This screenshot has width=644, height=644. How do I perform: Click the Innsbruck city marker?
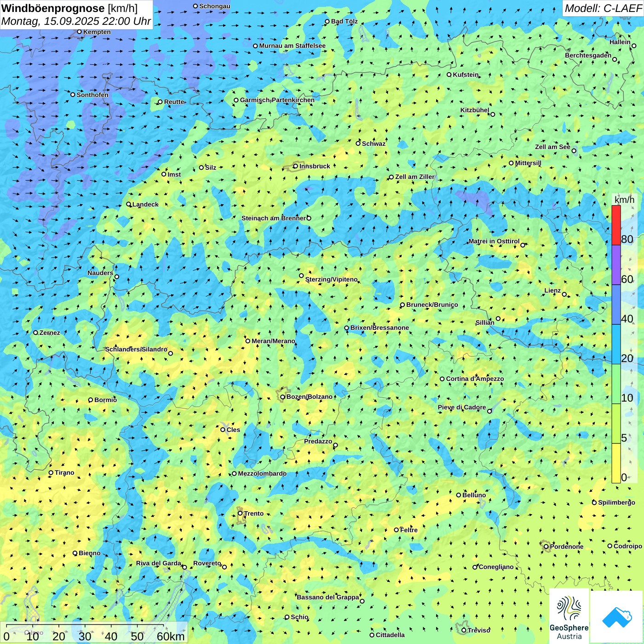coord(296,166)
